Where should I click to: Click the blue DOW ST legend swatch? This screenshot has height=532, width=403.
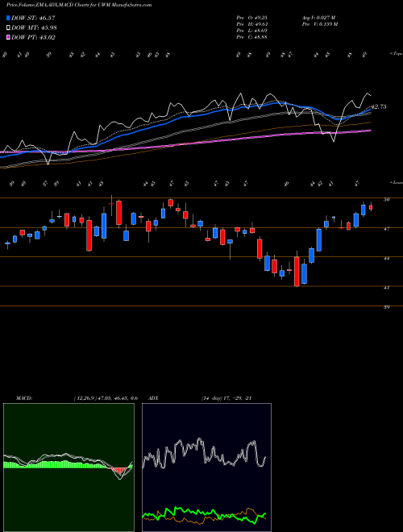click(9, 18)
